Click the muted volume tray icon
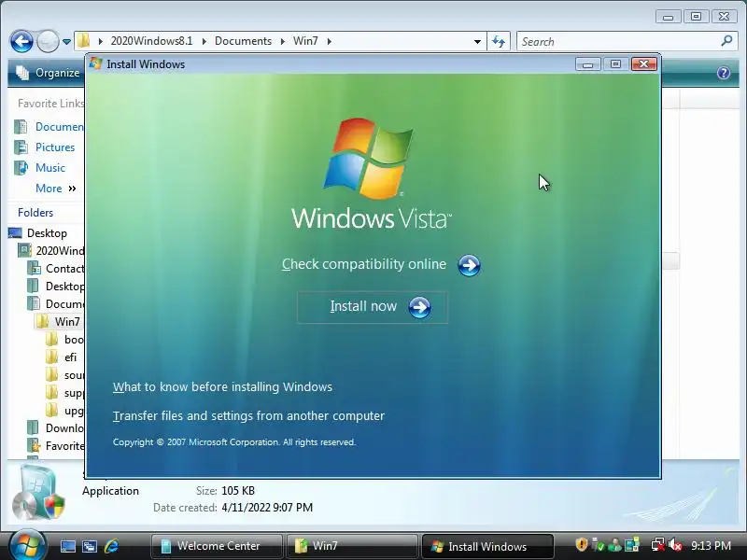747x560 pixels. coord(675,545)
